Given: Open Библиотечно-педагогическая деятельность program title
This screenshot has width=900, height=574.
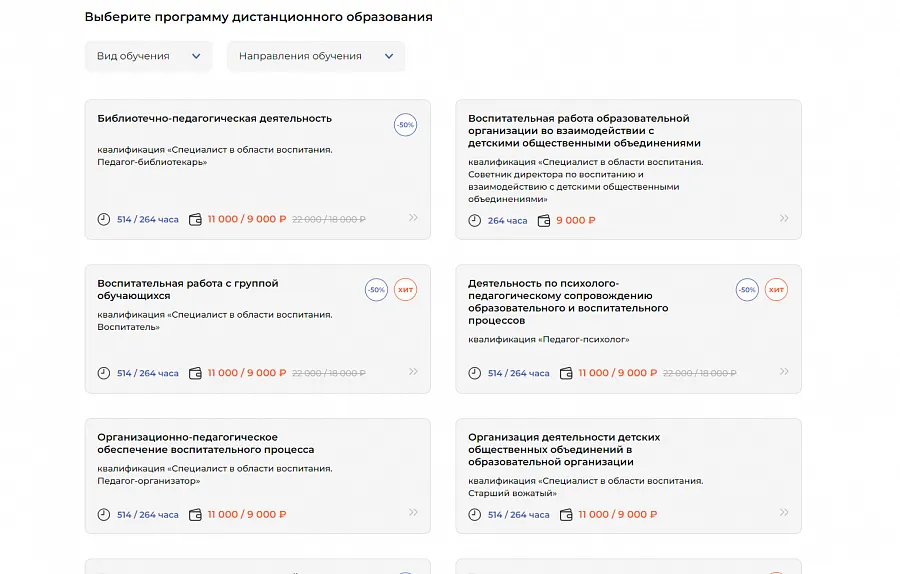Looking at the screenshot, I should [x=215, y=118].
